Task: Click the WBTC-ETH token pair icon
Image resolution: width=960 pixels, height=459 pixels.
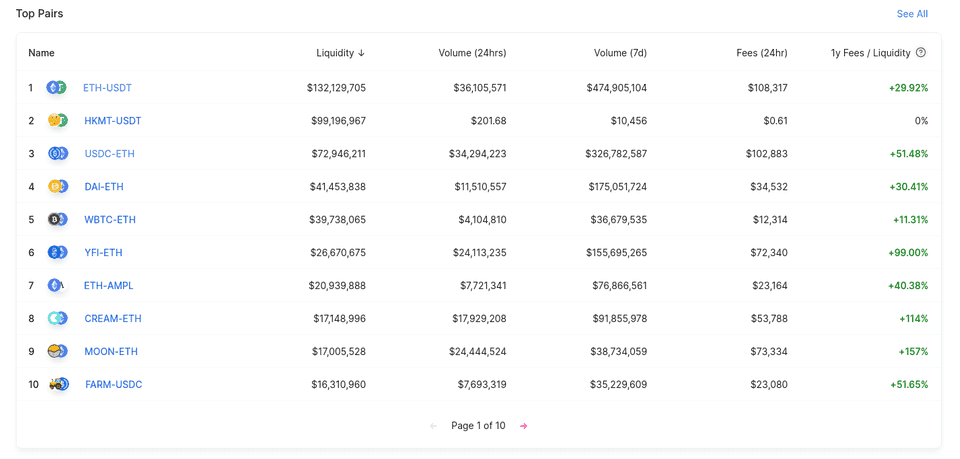Action: pos(58,220)
